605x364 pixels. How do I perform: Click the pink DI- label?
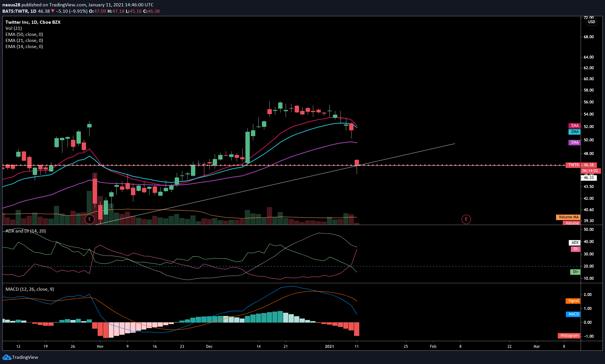point(575,249)
